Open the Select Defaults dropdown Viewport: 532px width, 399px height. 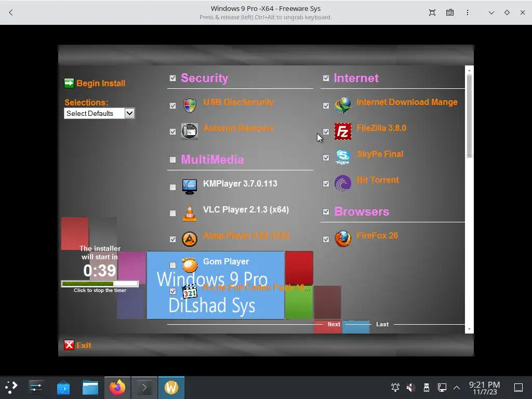(x=99, y=113)
